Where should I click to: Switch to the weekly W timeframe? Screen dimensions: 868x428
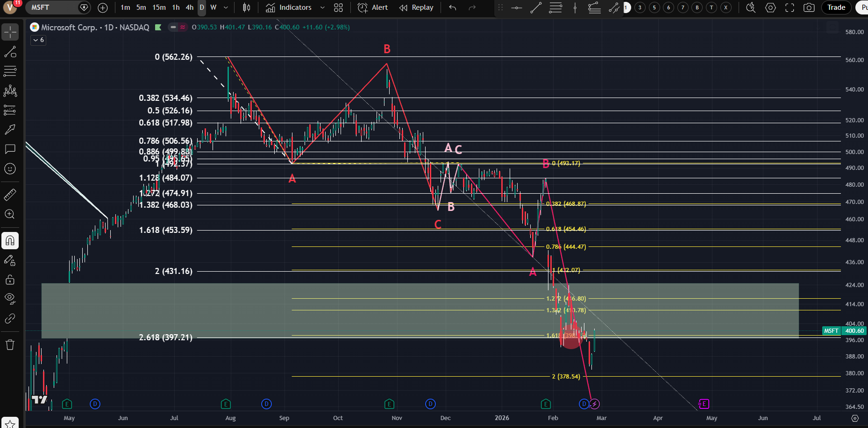tap(213, 7)
